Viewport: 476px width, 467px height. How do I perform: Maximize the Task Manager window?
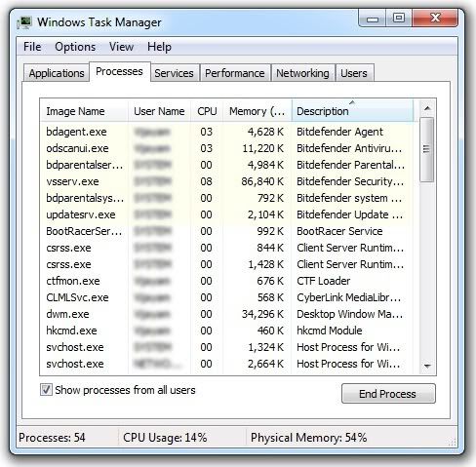coord(399,18)
